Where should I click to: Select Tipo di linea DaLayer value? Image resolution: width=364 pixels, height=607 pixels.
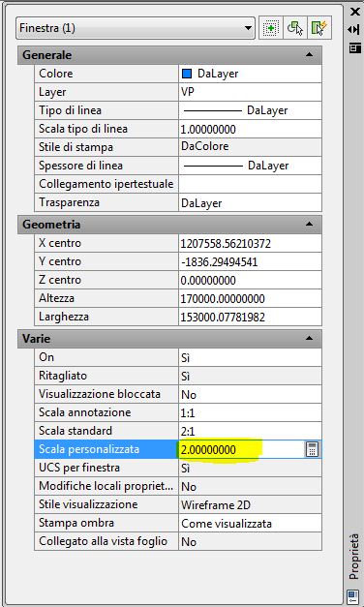pyautogui.click(x=250, y=110)
